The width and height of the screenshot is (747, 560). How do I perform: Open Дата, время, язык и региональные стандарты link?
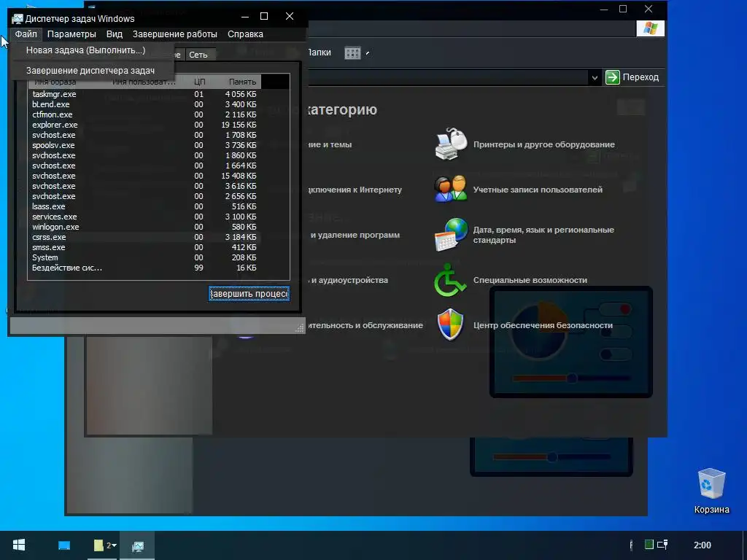click(543, 235)
